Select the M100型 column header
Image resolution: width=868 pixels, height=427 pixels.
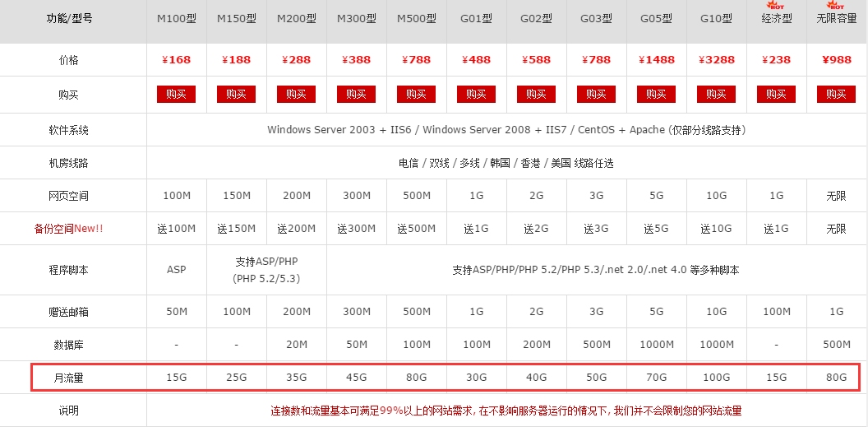[x=176, y=18]
